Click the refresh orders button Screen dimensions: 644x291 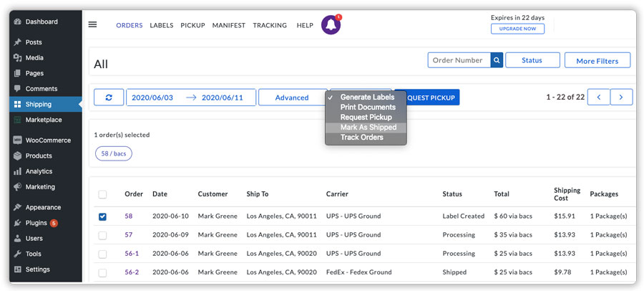pos(109,97)
